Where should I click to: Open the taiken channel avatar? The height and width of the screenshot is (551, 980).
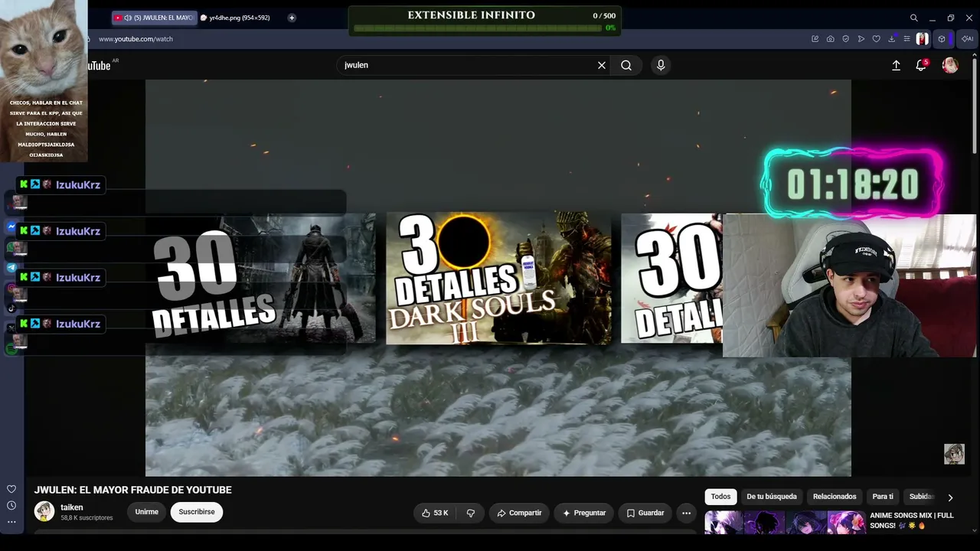44,512
